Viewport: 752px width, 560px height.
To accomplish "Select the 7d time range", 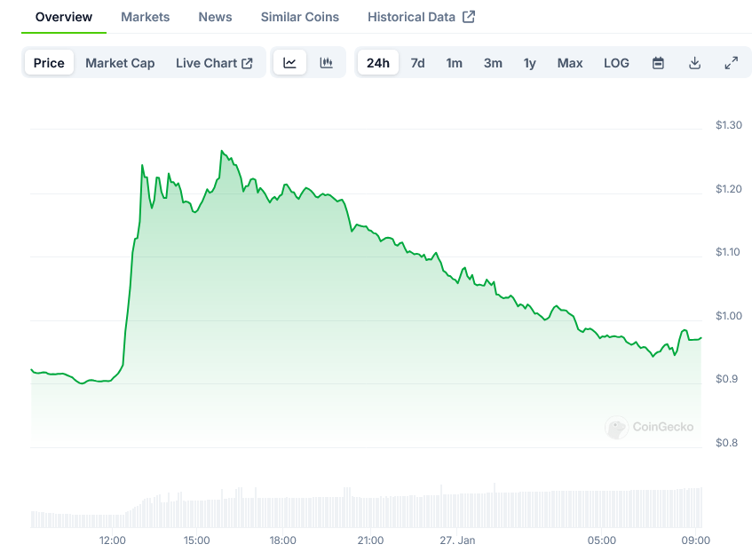I will (417, 63).
